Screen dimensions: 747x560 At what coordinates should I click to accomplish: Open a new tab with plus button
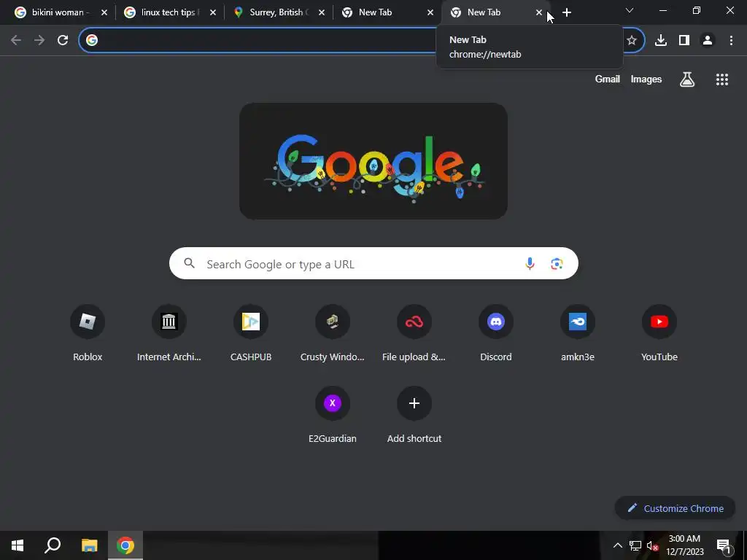click(x=566, y=12)
